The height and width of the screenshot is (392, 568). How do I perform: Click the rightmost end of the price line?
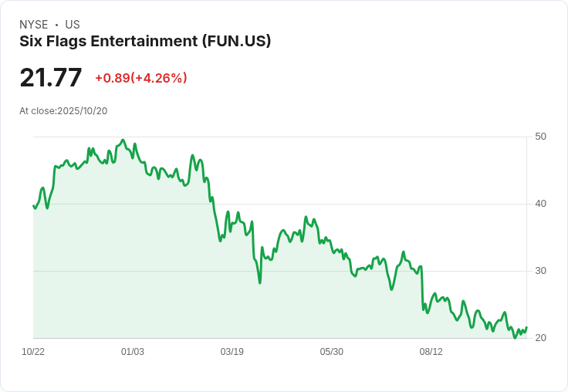(526, 328)
